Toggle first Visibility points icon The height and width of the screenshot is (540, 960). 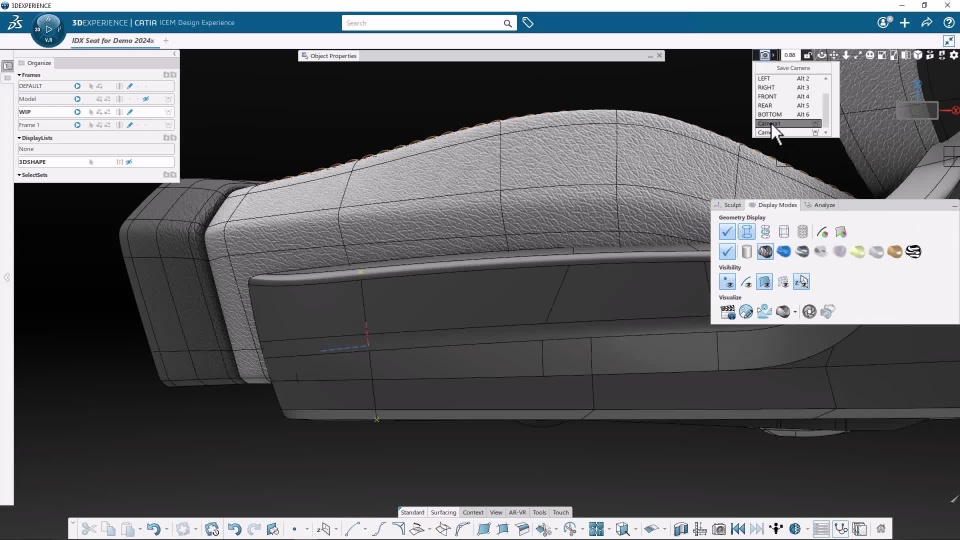[727, 282]
